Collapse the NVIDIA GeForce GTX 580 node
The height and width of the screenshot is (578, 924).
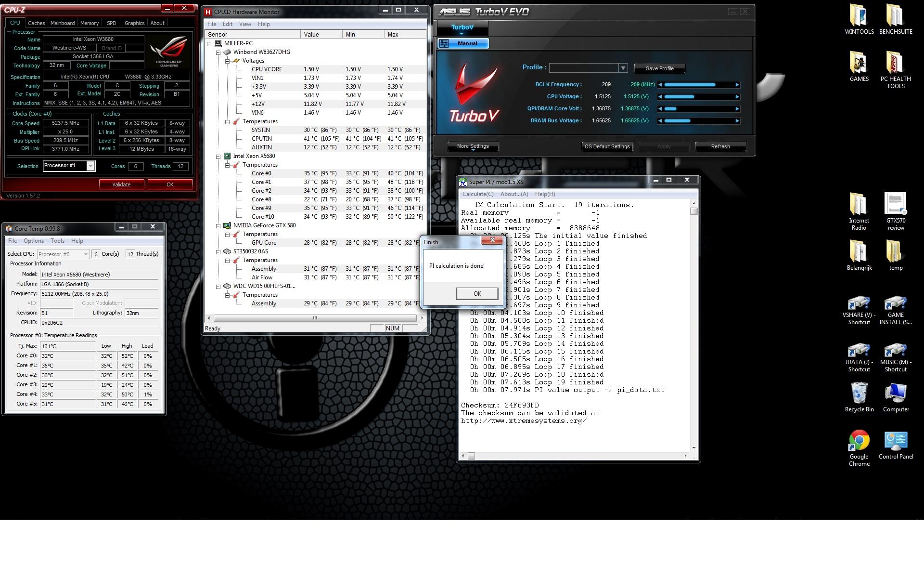[x=218, y=225]
